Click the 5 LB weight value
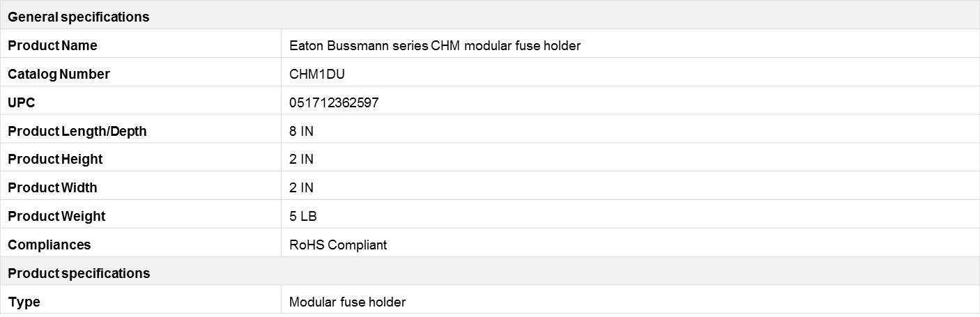Image resolution: width=980 pixels, height=317 pixels. [303, 217]
